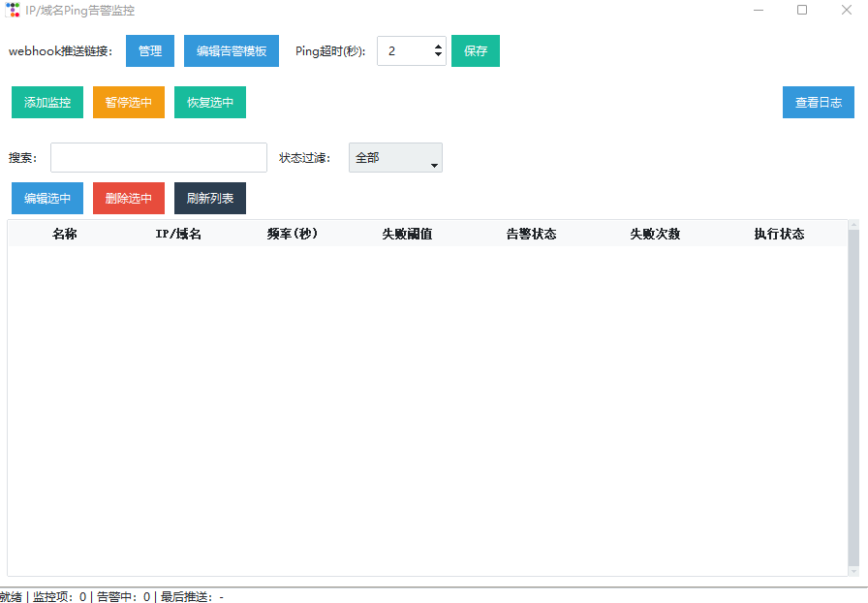The height and width of the screenshot is (603, 868).
Task: Click the 搜索 search input box
Action: [159, 157]
